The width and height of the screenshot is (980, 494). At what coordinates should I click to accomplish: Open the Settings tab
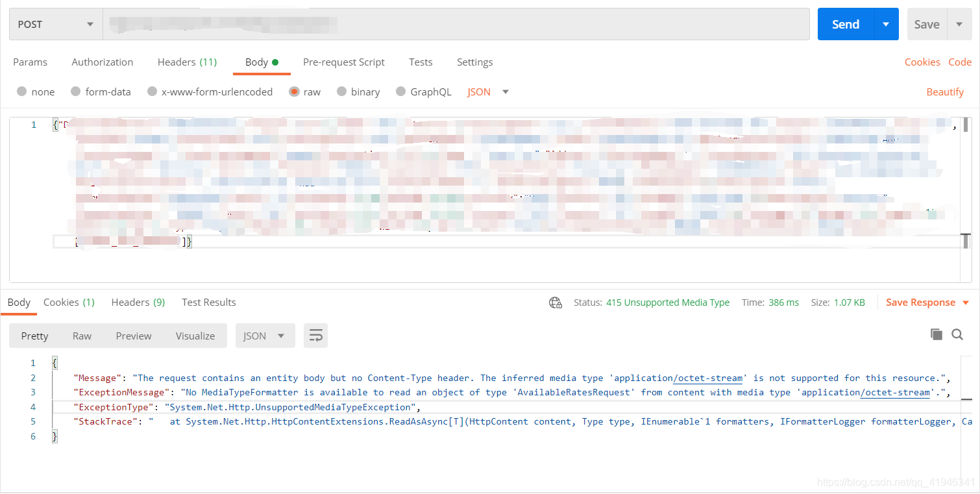click(474, 62)
